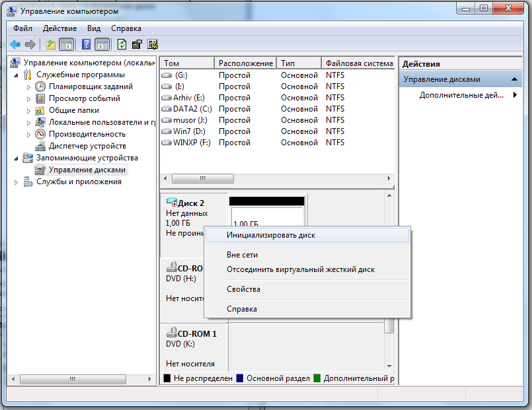Sort by the Тип column header

point(299,63)
